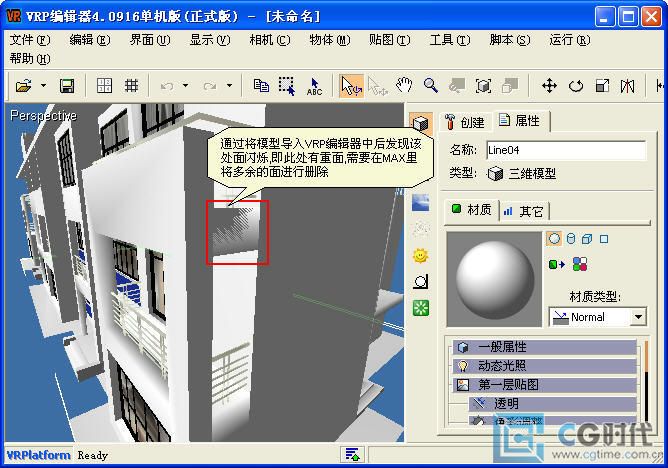The image size is (668, 468).
Task: Select the rotate tool circular arrow
Action: (576, 86)
